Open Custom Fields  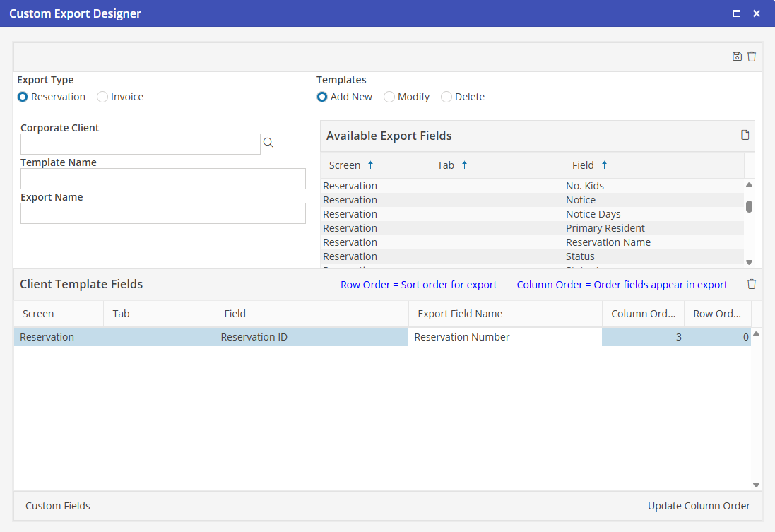(x=58, y=506)
